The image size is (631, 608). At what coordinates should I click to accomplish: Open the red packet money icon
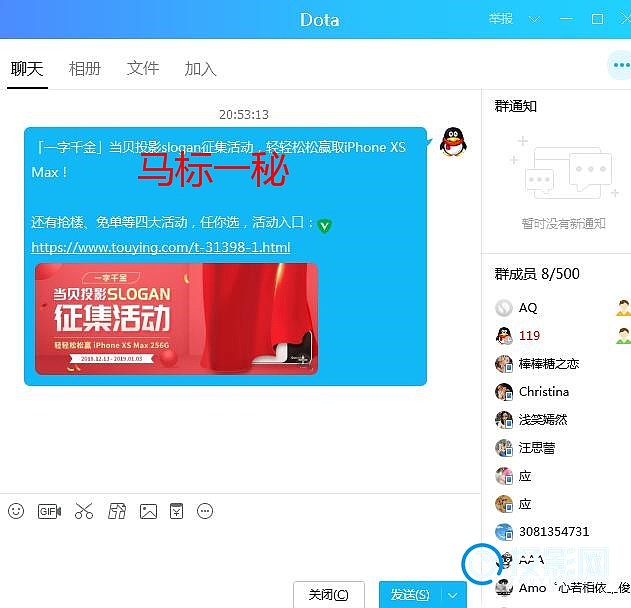[x=177, y=511]
